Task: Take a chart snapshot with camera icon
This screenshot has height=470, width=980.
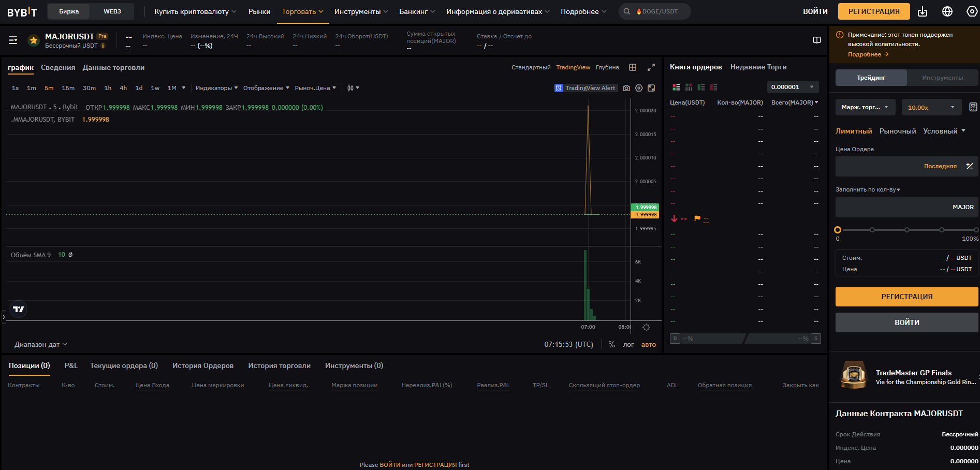Action: (626, 88)
